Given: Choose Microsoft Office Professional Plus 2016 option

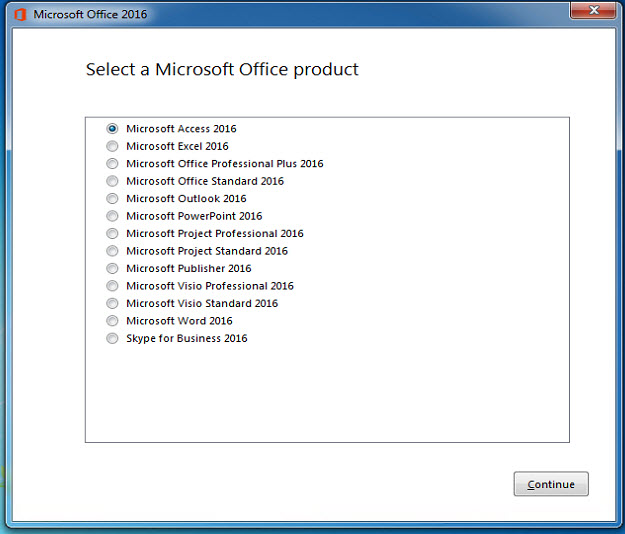Looking at the screenshot, I should click(x=112, y=164).
